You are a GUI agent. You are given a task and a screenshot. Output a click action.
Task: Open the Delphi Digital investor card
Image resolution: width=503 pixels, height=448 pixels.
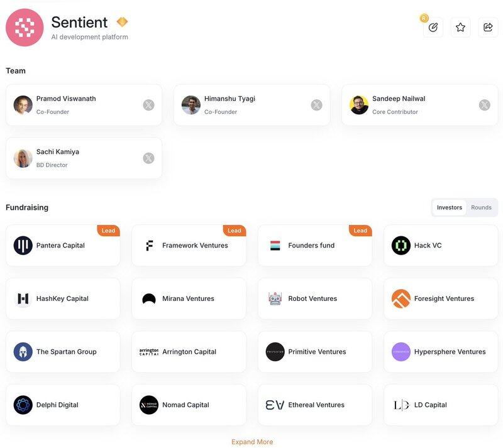click(63, 405)
